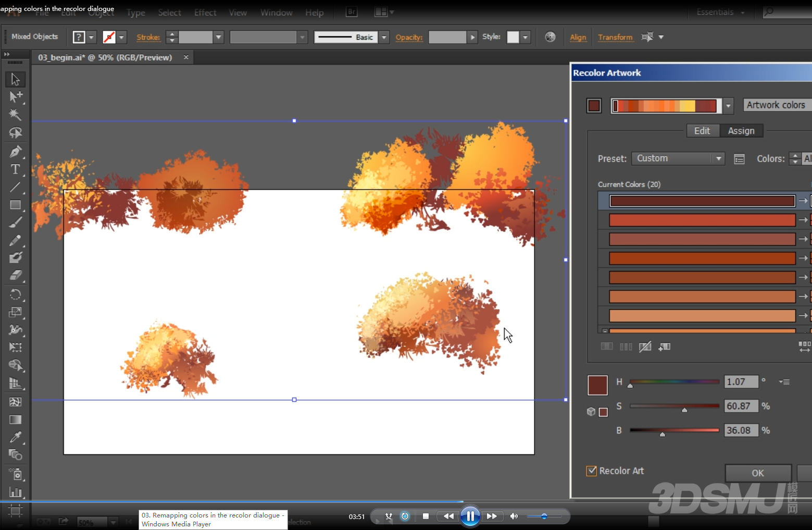Choose the Mesh tool
Screen dimensions: 812x530
coord(15,402)
